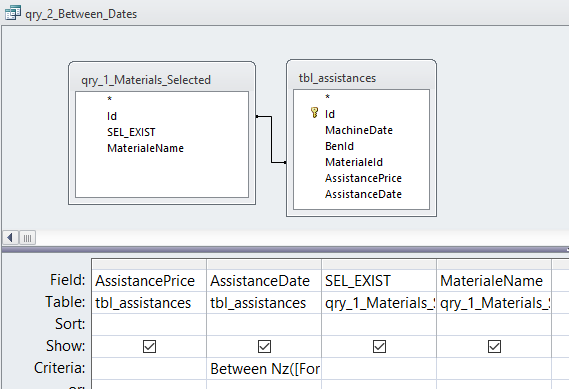
Task: Click Table cell under AssistancePrice column
Action: pos(149,303)
